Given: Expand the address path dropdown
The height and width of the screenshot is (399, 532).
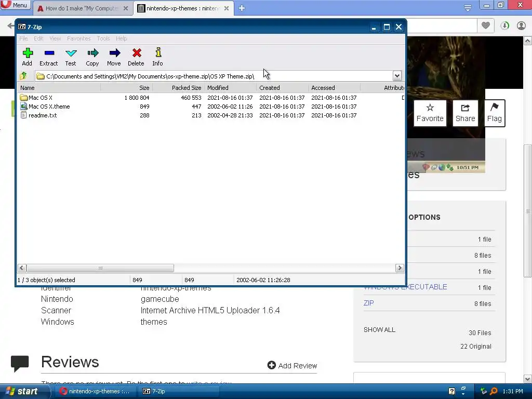Looking at the screenshot, I should 397,76.
